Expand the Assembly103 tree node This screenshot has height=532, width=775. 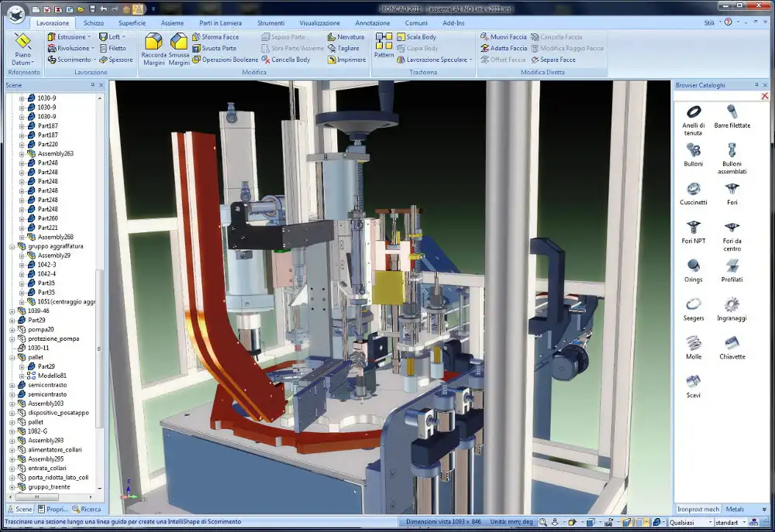point(12,403)
